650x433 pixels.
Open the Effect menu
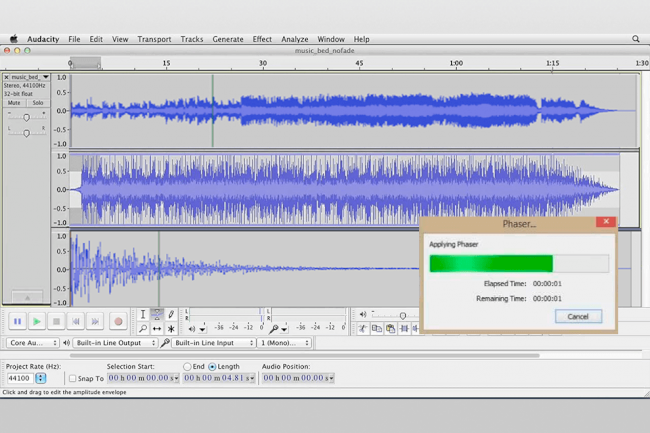[x=262, y=39]
